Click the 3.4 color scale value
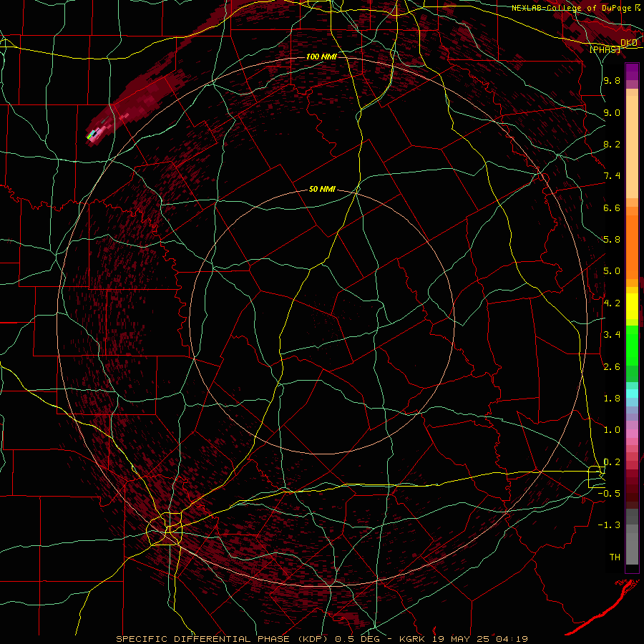The width and height of the screenshot is (644, 644). [x=612, y=335]
